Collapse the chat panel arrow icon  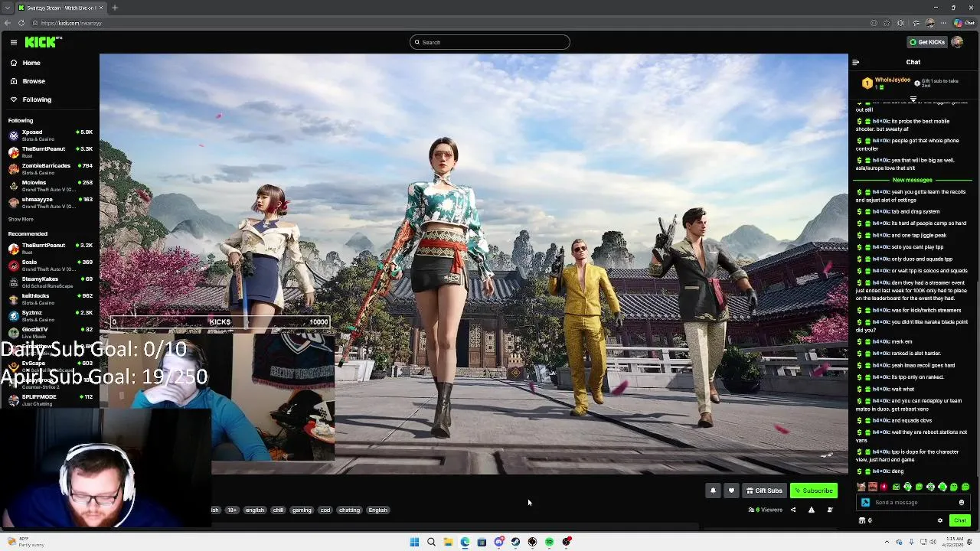pyautogui.click(x=856, y=62)
